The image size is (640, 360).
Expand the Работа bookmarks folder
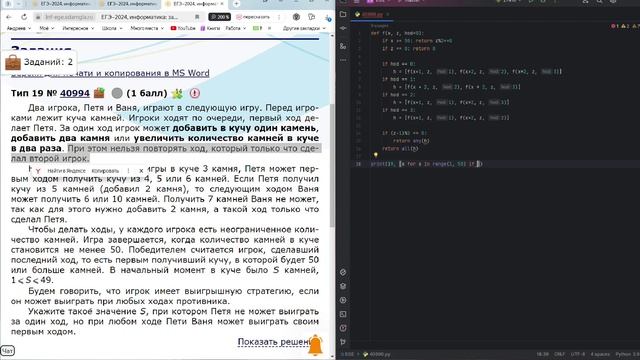click(236, 28)
